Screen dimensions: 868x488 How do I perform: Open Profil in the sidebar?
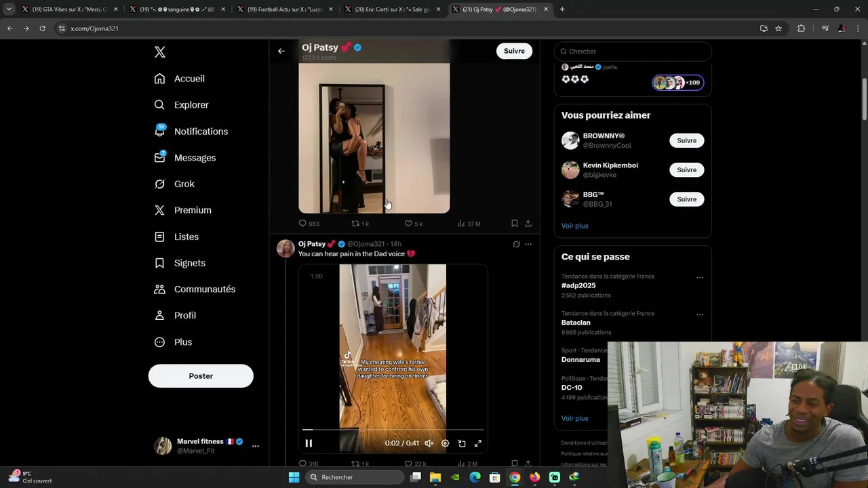(175, 316)
